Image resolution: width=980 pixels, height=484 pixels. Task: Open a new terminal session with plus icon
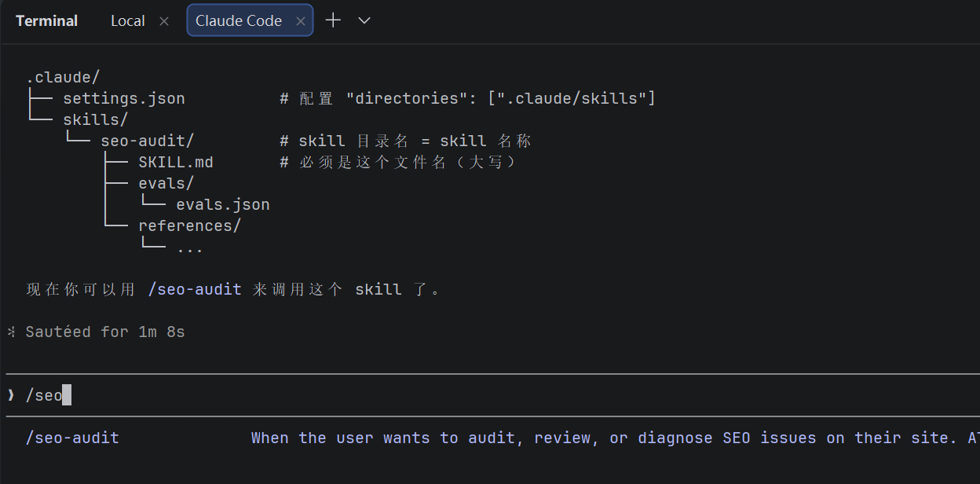[x=333, y=20]
